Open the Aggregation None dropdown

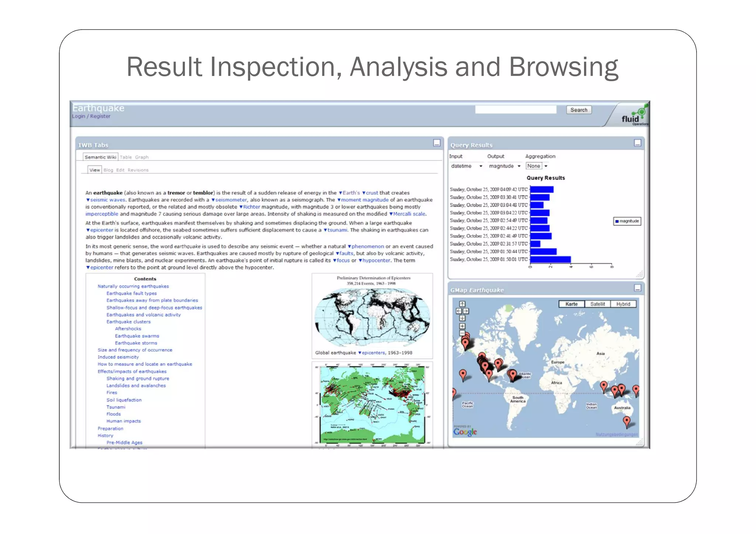tap(537, 166)
